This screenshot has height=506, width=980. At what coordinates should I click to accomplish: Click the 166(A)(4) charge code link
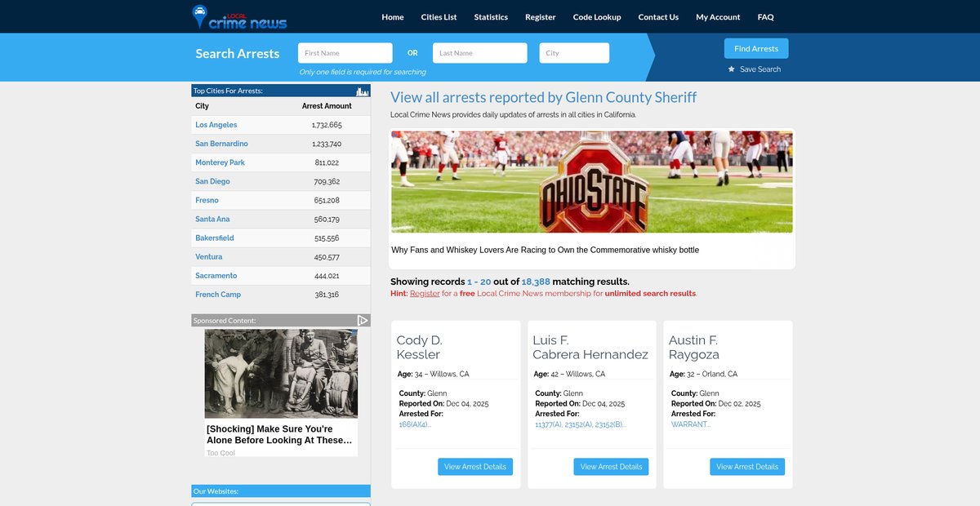click(x=415, y=424)
